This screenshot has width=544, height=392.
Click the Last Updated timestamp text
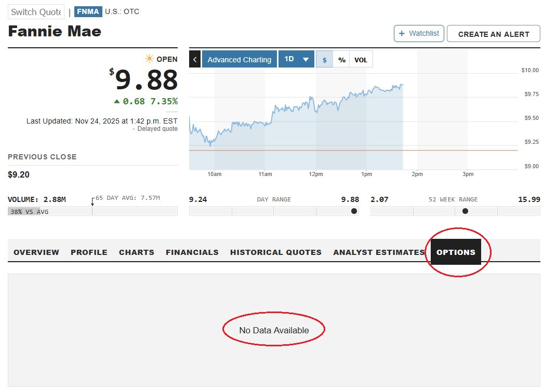tap(102, 121)
